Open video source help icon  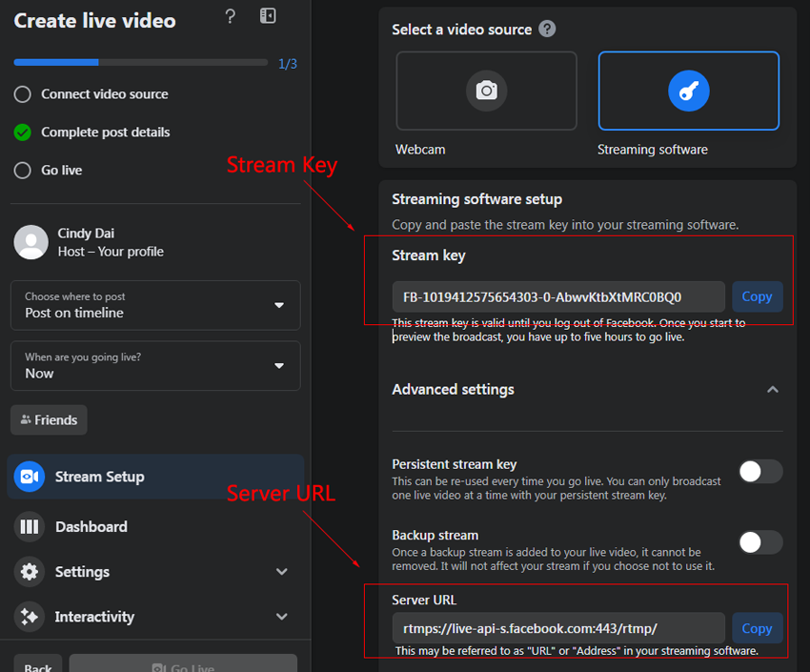[x=547, y=29]
